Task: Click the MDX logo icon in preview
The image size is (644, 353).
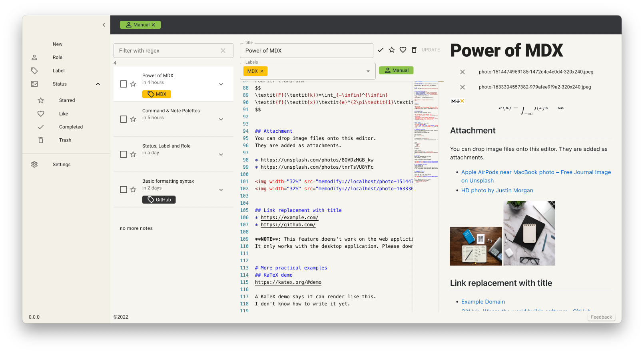Action: 458,101
